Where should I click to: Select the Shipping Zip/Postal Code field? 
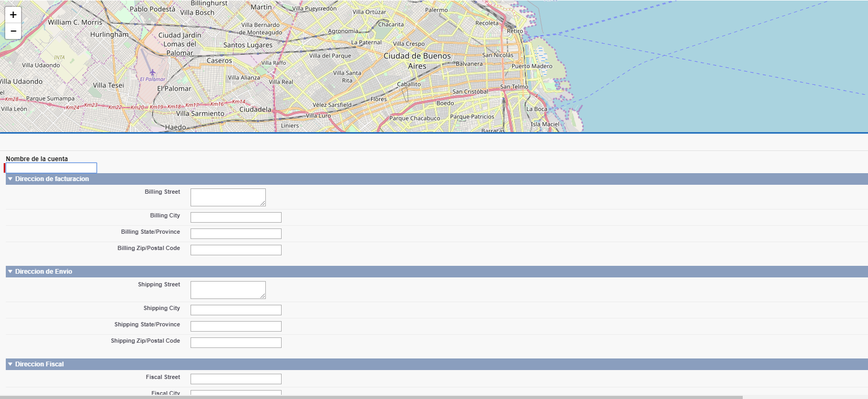point(236,343)
